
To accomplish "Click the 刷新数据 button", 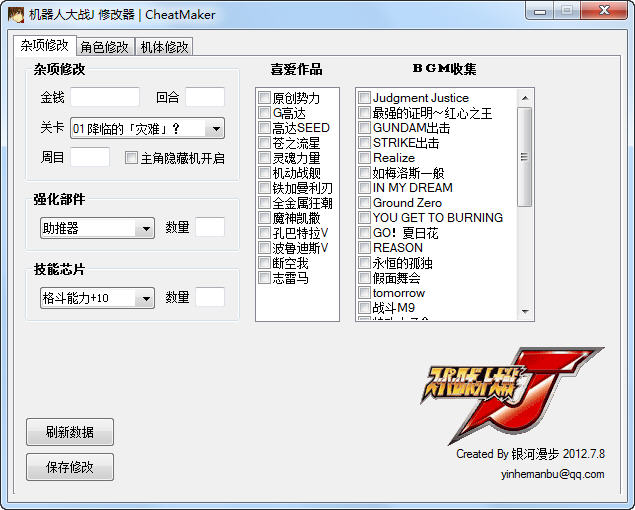I will coord(70,432).
